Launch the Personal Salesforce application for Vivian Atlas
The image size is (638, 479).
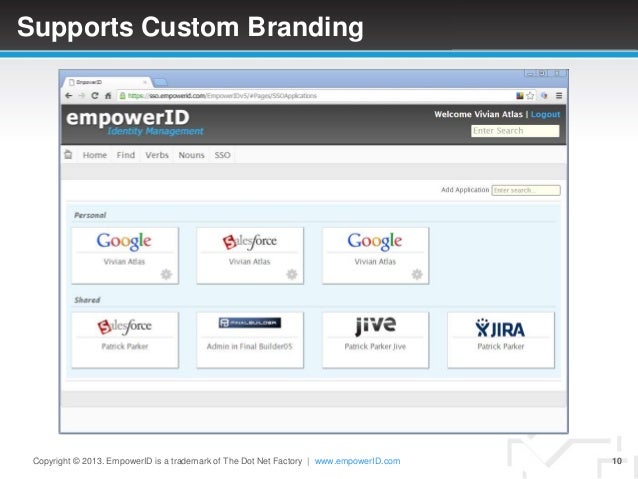[x=250, y=255]
